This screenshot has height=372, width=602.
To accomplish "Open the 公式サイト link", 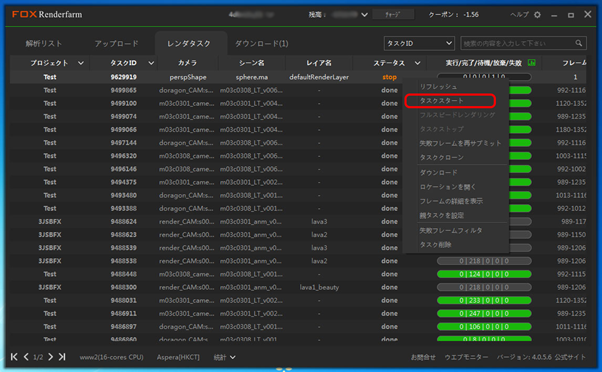I will pyautogui.click(x=570, y=357).
